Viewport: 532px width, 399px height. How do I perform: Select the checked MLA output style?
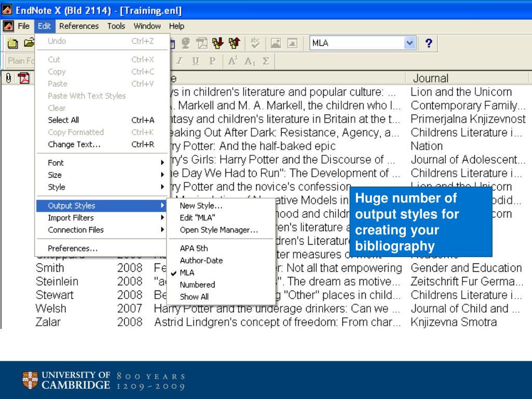187,272
